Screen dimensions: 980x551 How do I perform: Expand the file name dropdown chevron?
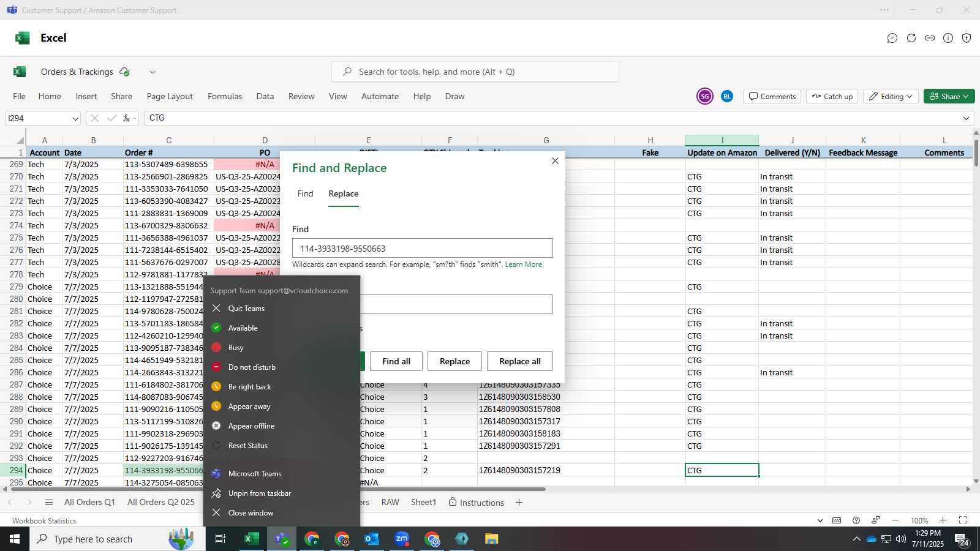click(153, 72)
